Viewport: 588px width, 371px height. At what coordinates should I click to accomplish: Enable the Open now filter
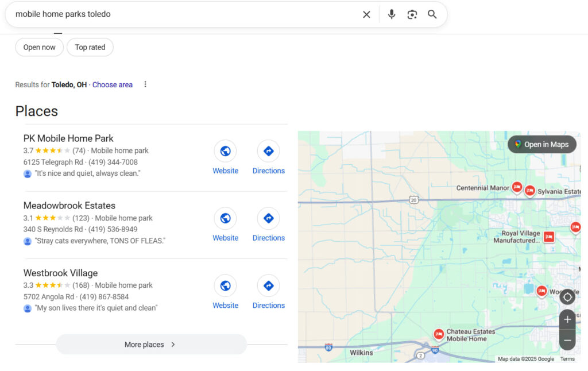[x=39, y=47]
